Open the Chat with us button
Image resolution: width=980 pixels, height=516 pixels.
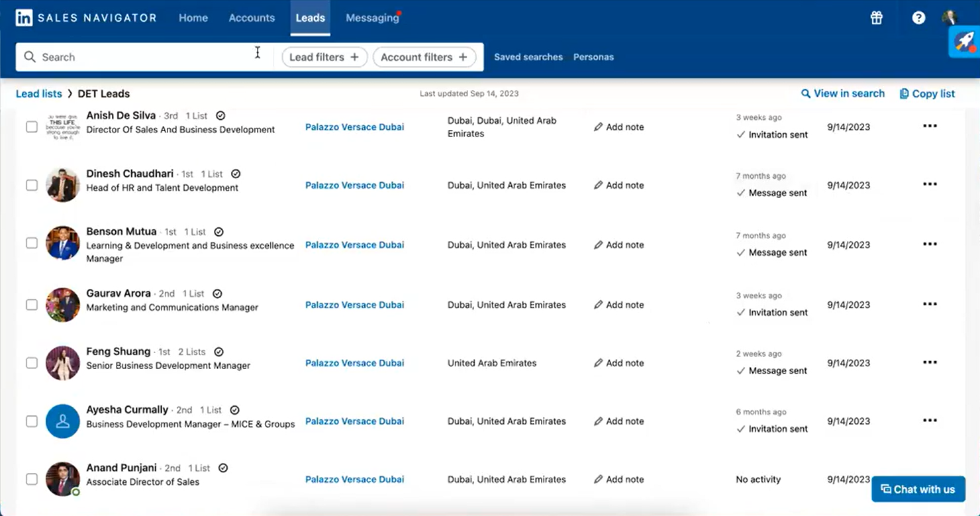(x=918, y=490)
